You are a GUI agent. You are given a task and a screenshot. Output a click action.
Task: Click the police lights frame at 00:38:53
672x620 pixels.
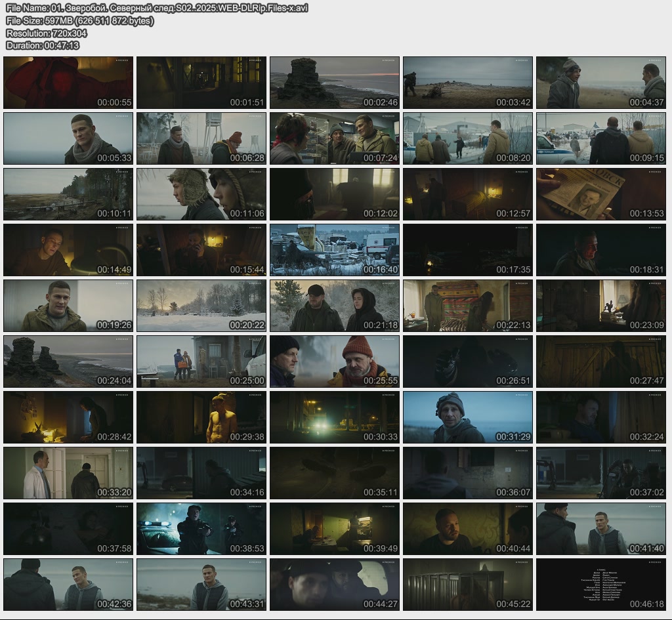click(x=201, y=529)
